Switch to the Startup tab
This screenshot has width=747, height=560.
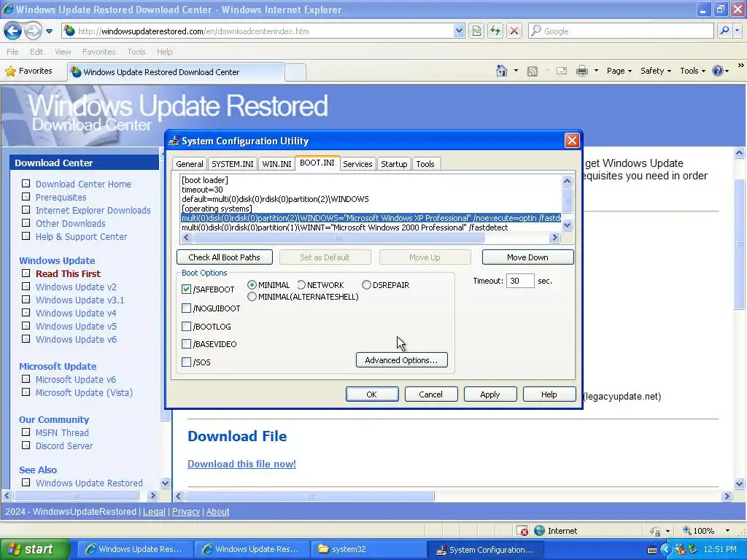[394, 164]
